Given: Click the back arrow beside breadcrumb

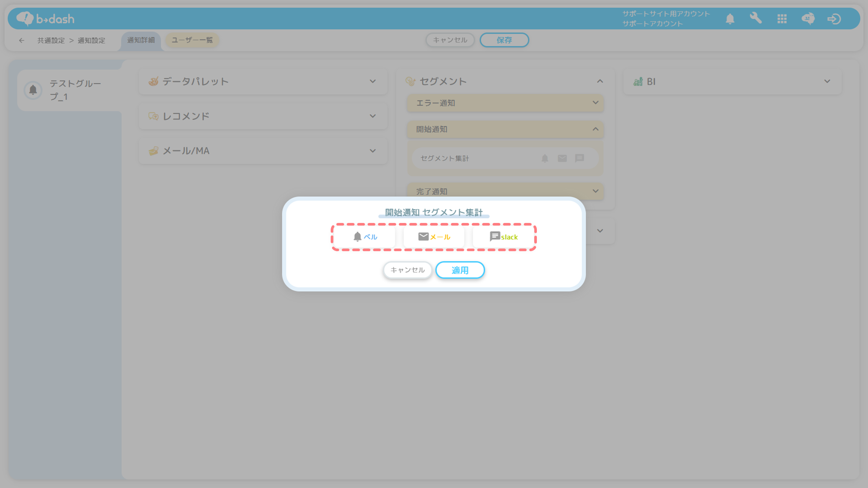Looking at the screenshot, I should coord(21,40).
